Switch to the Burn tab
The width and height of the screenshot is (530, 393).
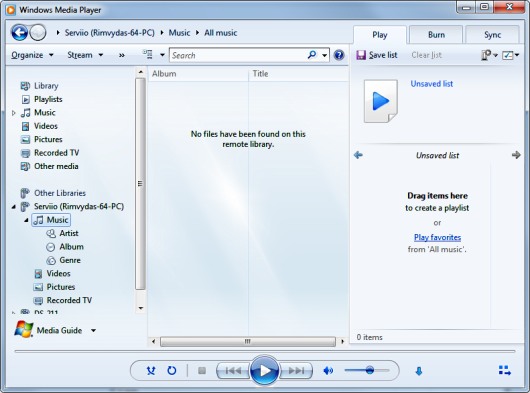click(436, 35)
